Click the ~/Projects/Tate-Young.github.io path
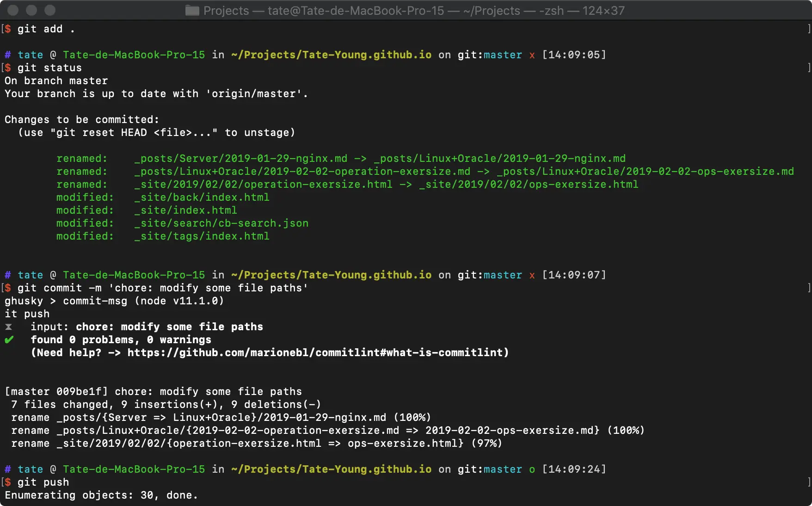This screenshot has width=812, height=506. click(x=331, y=55)
